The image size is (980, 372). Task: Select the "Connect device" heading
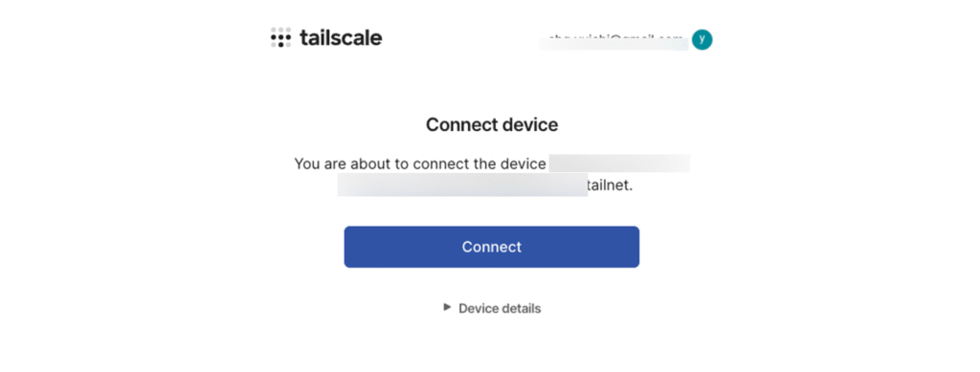pos(492,125)
